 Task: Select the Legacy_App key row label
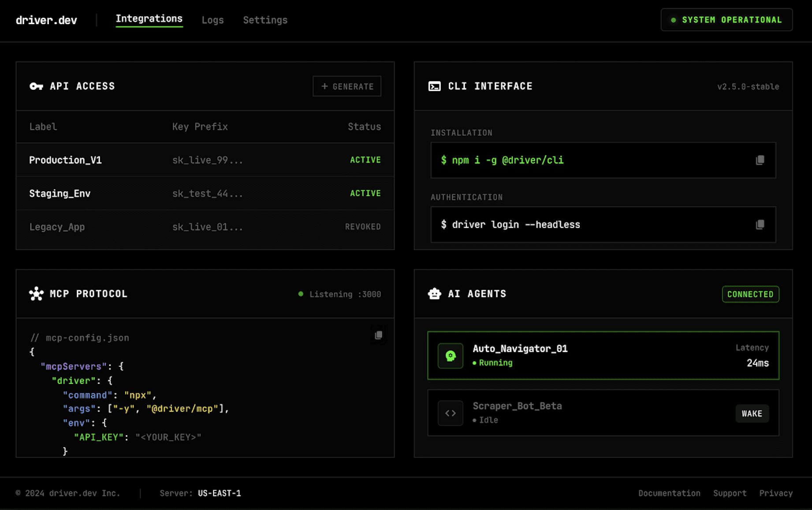tap(57, 227)
